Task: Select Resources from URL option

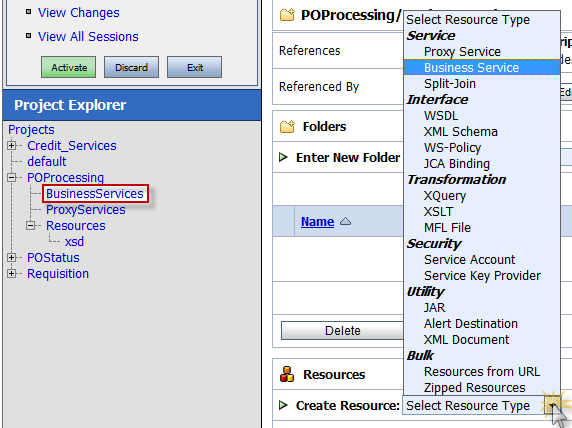Action: coord(482,371)
